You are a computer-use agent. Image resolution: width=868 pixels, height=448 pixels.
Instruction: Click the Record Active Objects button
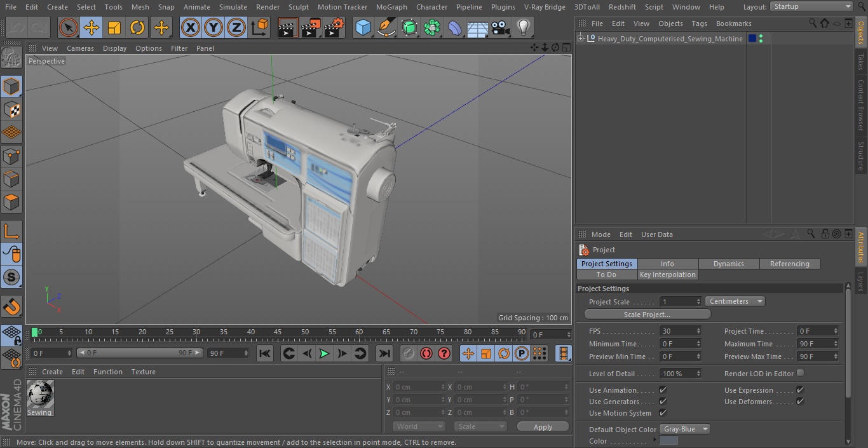pos(409,353)
